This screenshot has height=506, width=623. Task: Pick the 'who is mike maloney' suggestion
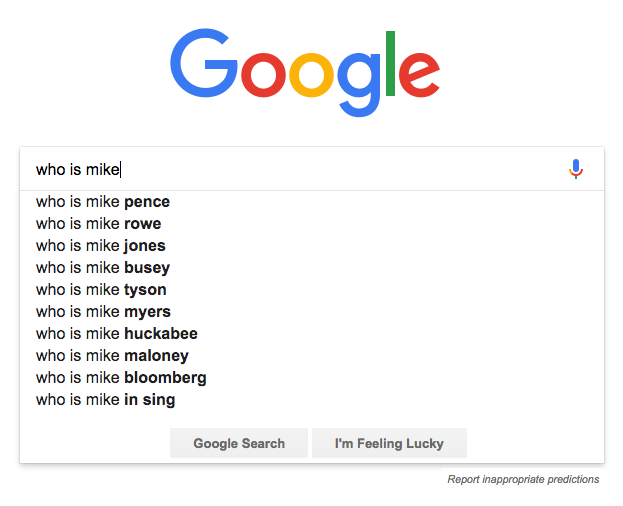point(312,355)
